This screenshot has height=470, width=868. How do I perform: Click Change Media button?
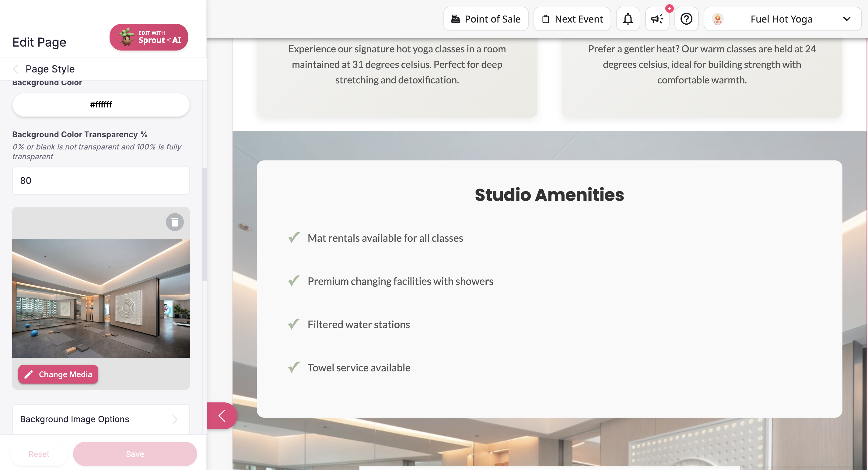click(x=58, y=374)
